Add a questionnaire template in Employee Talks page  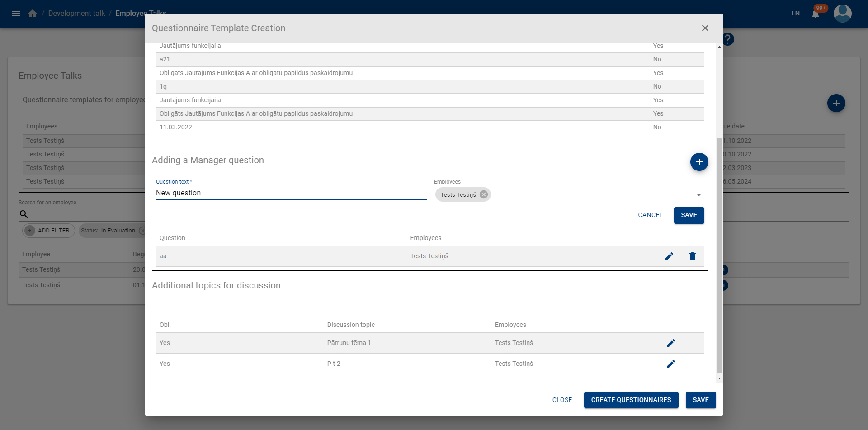click(x=836, y=104)
